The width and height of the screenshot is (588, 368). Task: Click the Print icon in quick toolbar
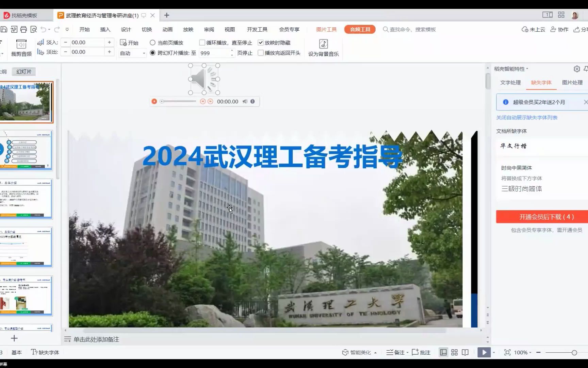23,29
